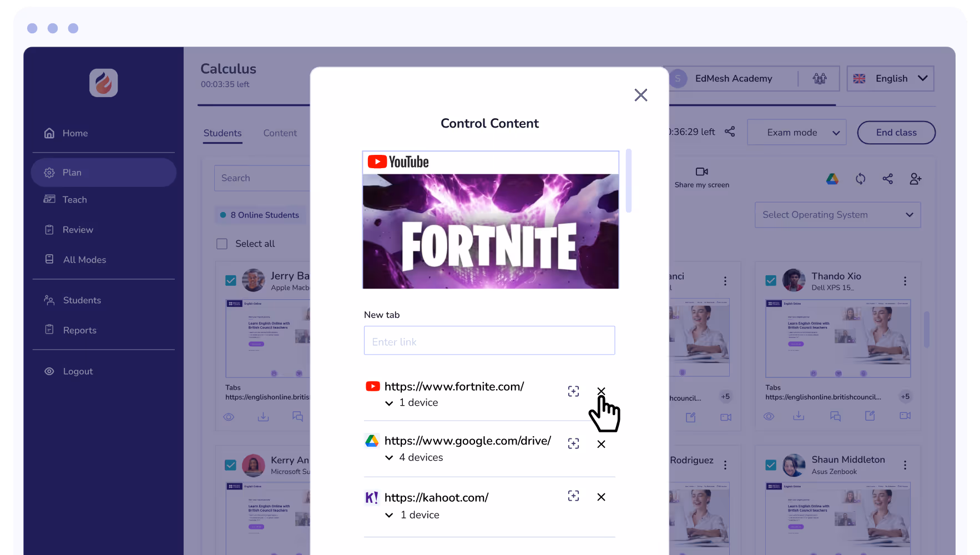This screenshot has width=980, height=555.
Task: Expand the kahoot.com 1 device list
Action: tap(389, 515)
